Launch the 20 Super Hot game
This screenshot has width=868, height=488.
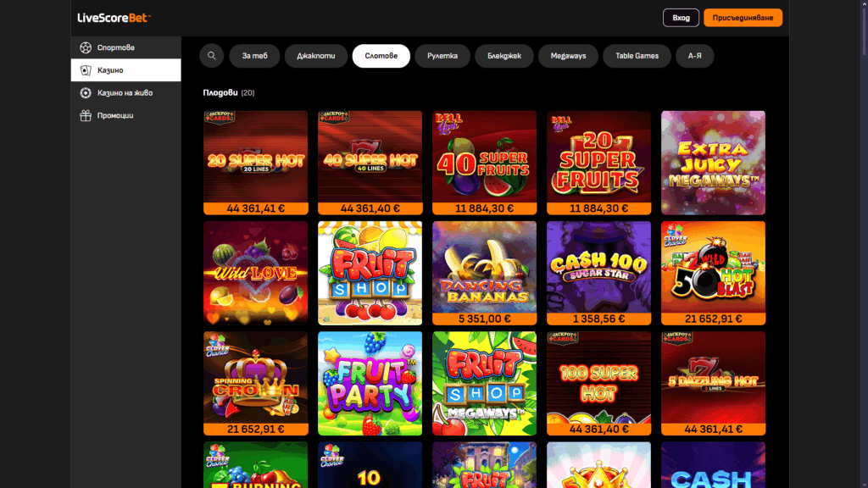click(256, 163)
